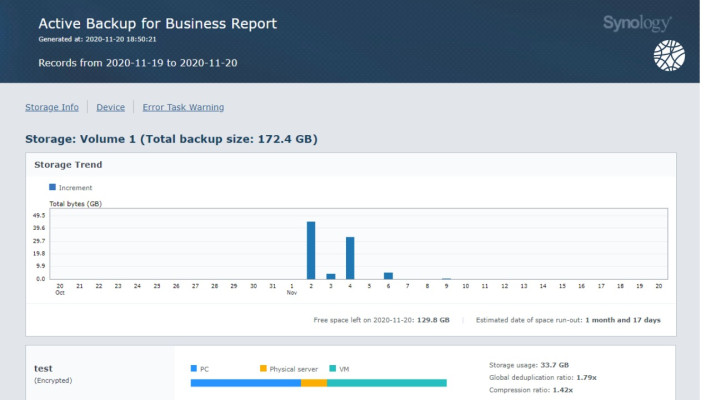Click the teal VM segment of usage bar
This screenshot has width=711, height=400.
tap(387, 383)
